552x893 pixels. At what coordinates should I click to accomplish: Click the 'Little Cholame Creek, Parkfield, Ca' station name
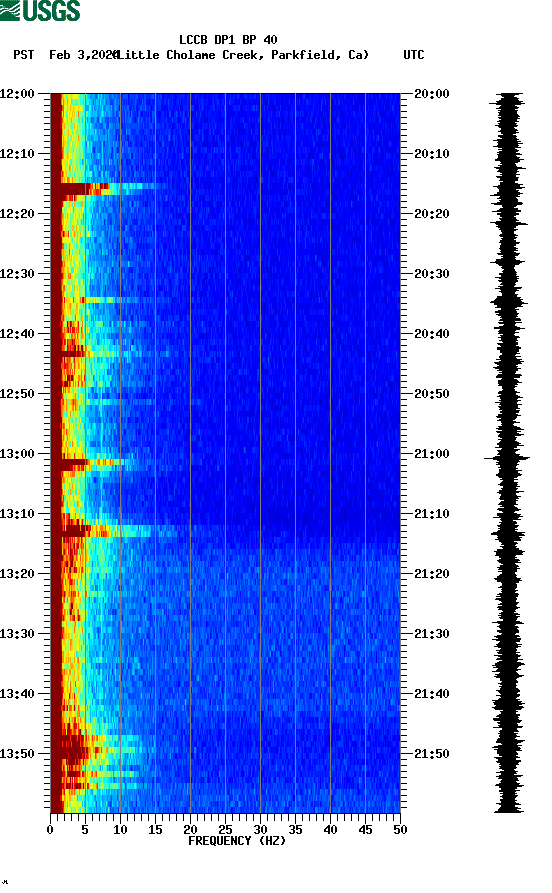tap(243, 55)
